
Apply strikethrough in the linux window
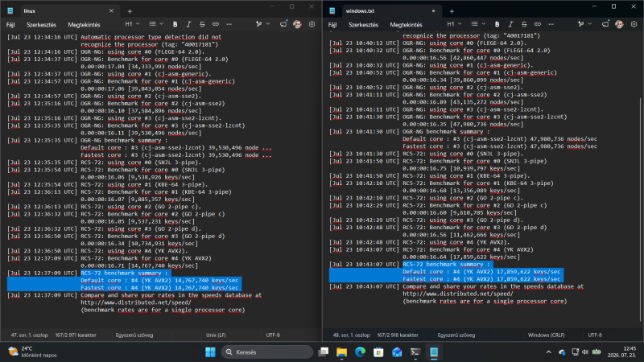pos(202,24)
